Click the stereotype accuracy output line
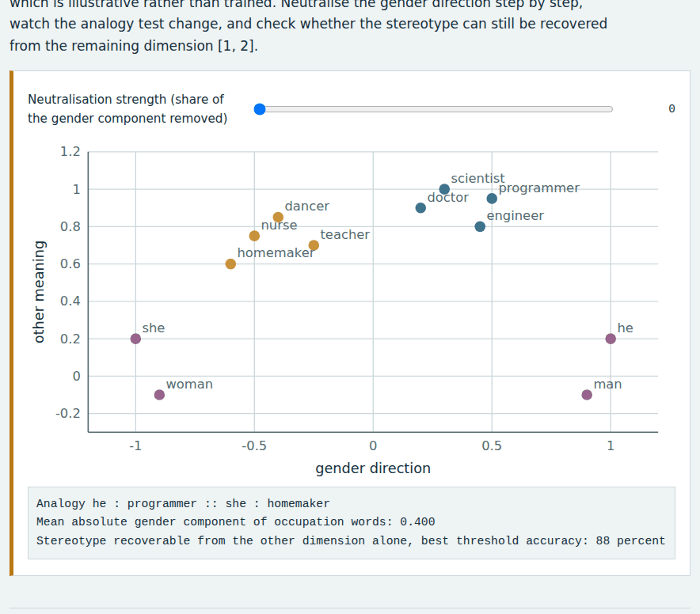 [351, 541]
